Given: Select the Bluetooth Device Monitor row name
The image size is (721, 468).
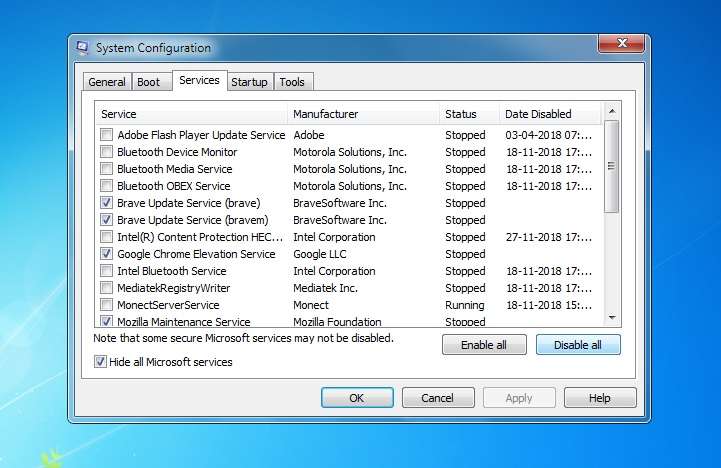Looking at the screenshot, I should tap(177, 152).
